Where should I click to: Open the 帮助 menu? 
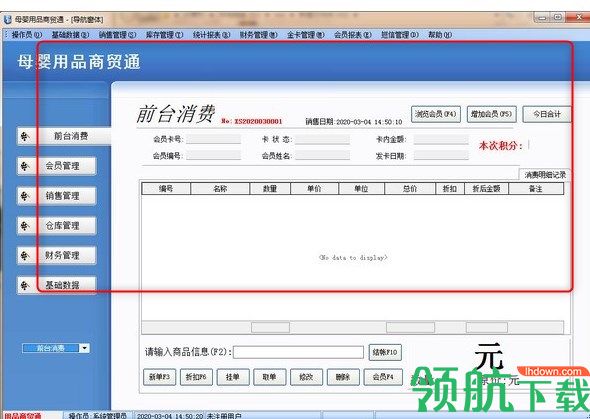click(x=440, y=35)
